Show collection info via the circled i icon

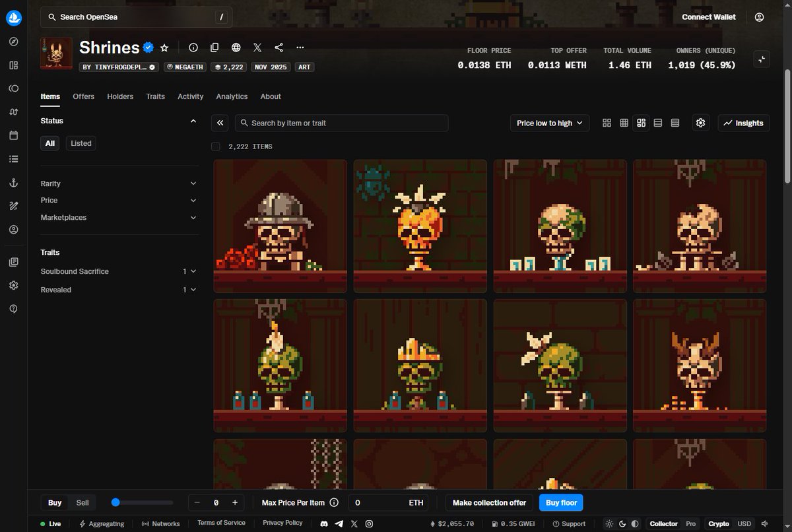point(193,48)
